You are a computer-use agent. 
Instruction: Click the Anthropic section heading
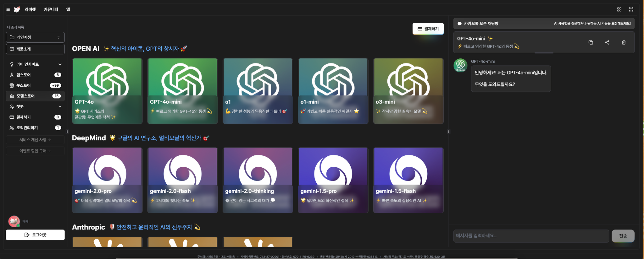click(x=88, y=227)
